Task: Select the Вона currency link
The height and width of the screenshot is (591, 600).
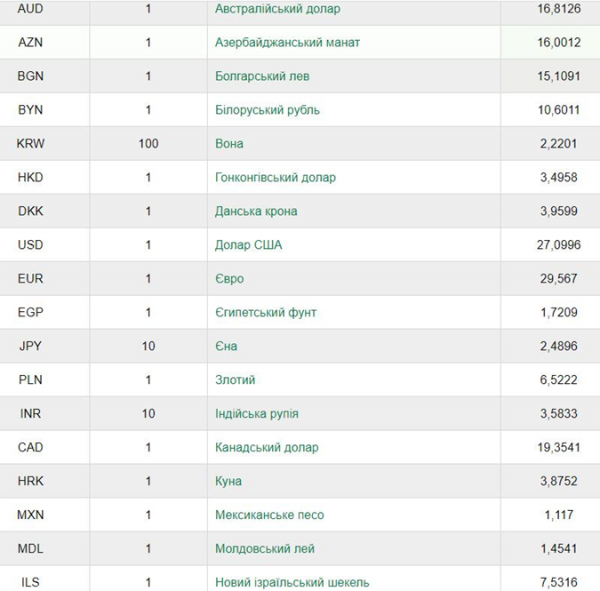Action: click(229, 144)
